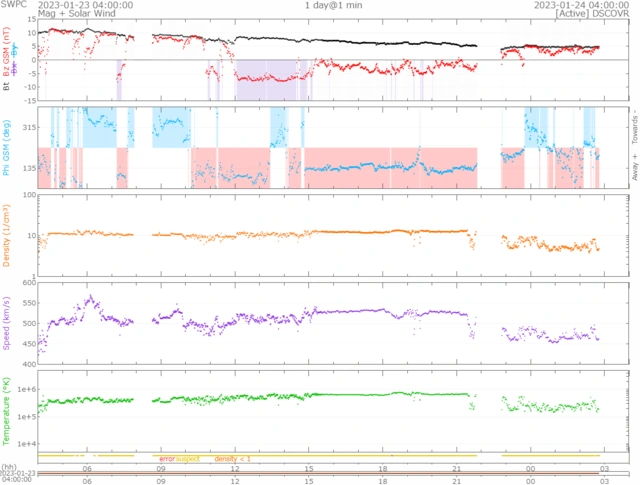
Task: Click the 400 tick on the Speed axis
Action: (x=31, y=364)
